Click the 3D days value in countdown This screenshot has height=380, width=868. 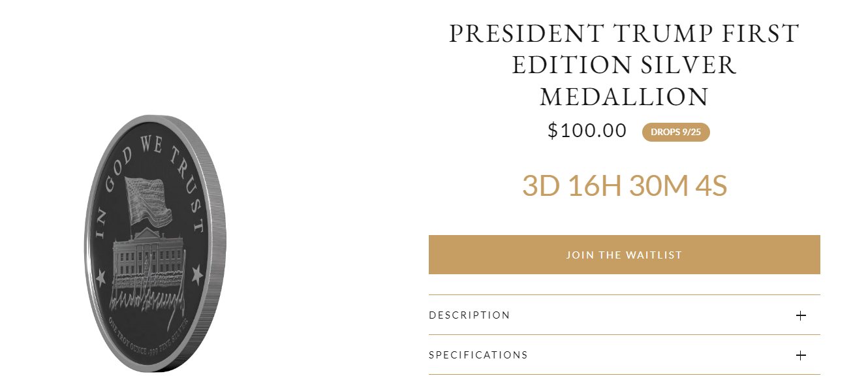coord(542,187)
